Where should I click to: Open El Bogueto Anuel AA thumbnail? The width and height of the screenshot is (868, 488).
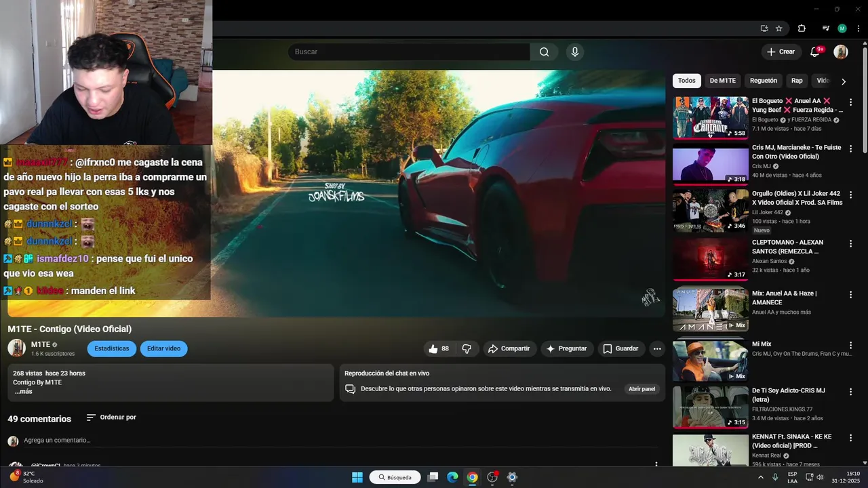pos(711,117)
